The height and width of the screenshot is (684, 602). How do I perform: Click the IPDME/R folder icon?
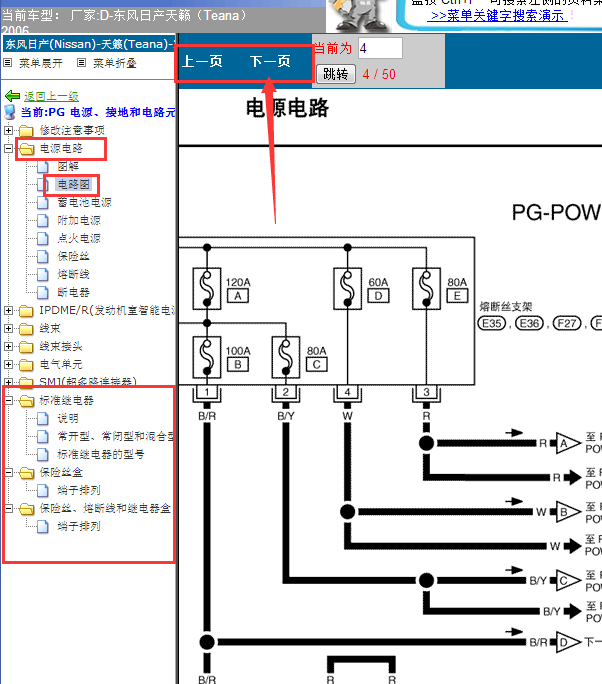[26, 311]
